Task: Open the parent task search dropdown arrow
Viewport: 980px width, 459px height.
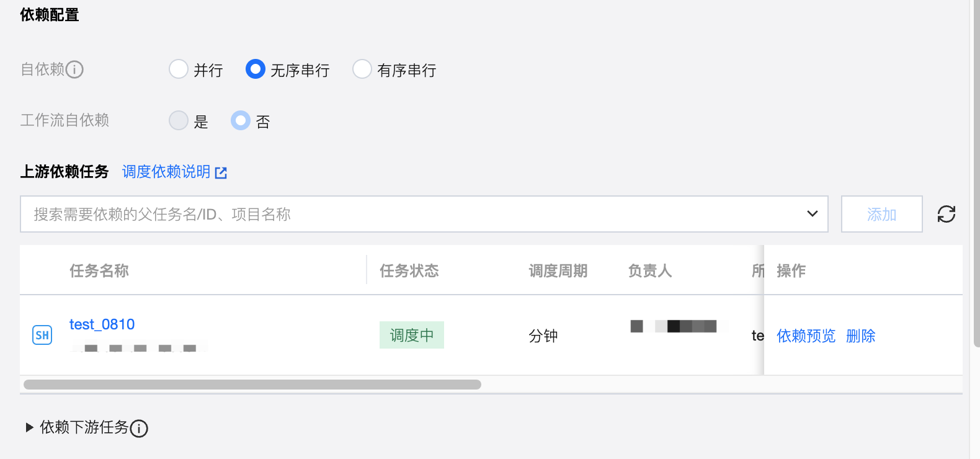Action: [812, 214]
